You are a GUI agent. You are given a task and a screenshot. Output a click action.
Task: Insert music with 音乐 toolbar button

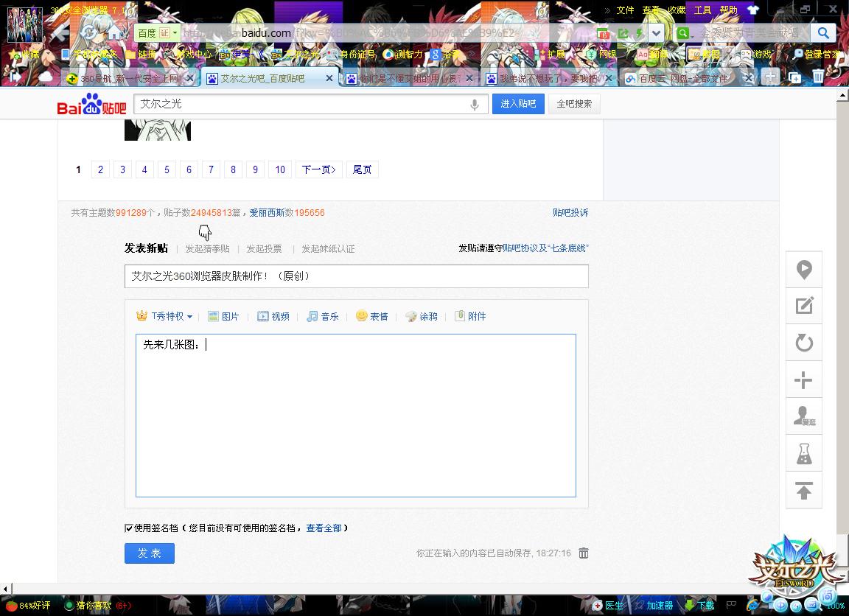pos(323,316)
